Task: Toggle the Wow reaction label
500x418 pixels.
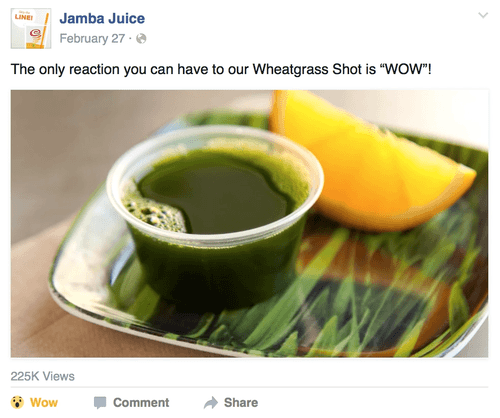Action: pos(44,403)
